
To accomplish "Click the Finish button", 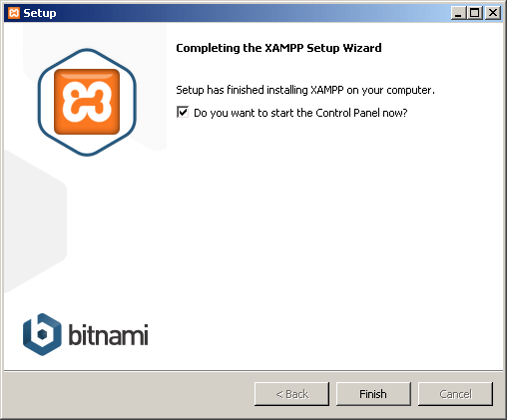I will 373,394.
